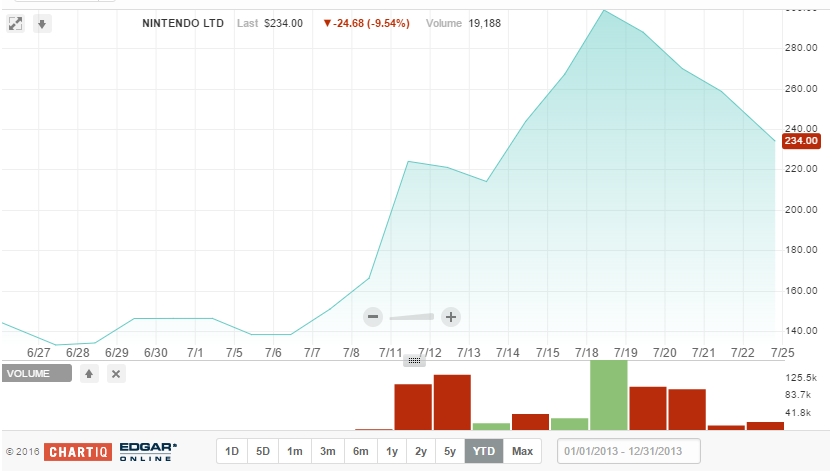Select the 1y time range
The image size is (832, 471).
(392, 451)
